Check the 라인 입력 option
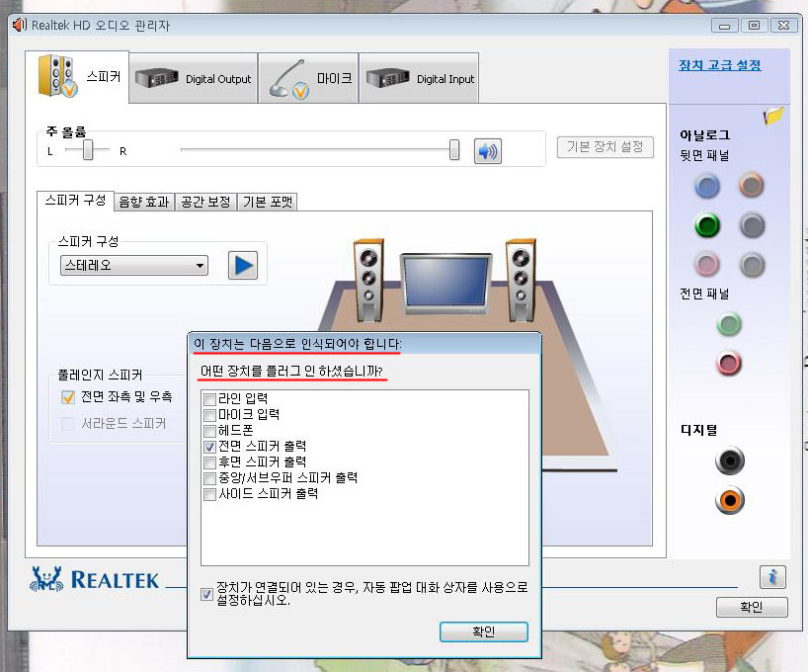The image size is (808, 672). coord(209,399)
